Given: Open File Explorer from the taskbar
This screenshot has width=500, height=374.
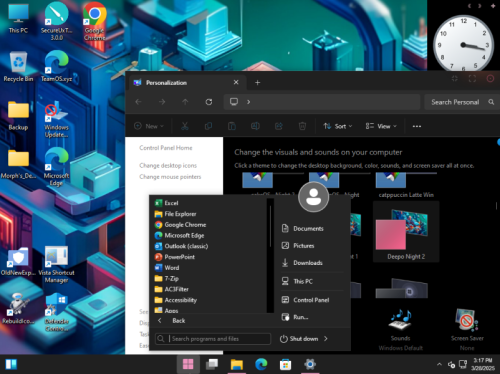Looking at the screenshot, I should 237,364.
